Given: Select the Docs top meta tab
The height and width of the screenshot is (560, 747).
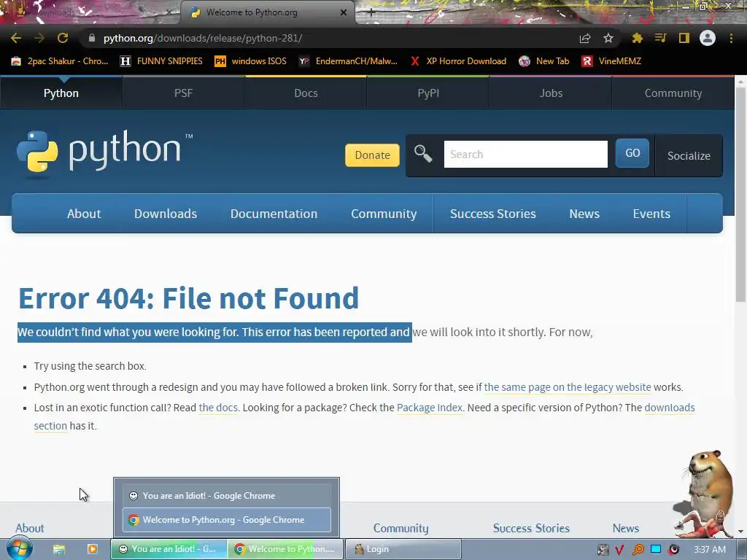Looking at the screenshot, I should [306, 93].
